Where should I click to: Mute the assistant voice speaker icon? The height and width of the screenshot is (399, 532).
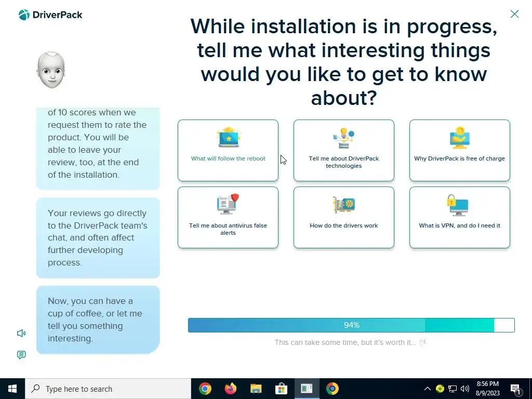21,333
